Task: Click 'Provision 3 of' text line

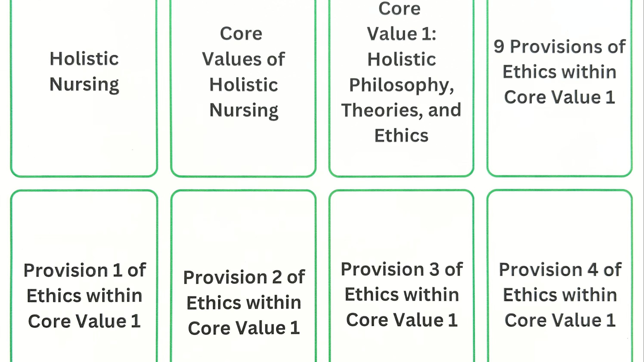Action: pyautogui.click(x=402, y=269)
